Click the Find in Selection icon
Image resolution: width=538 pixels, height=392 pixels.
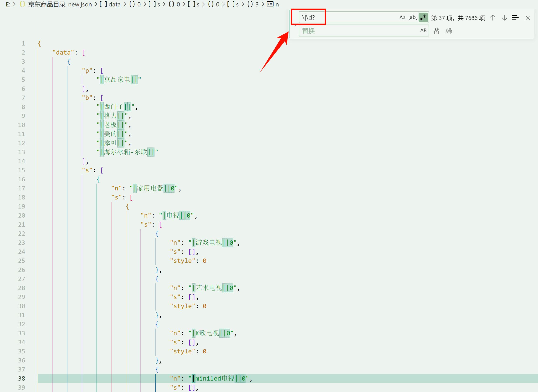515,18
